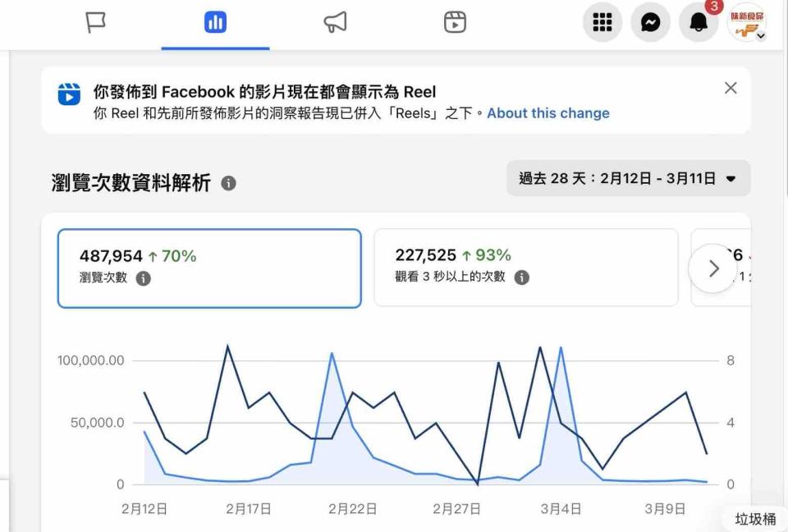Click the About this change link
This screenshot has width=788, height=532.
[548, 113]
